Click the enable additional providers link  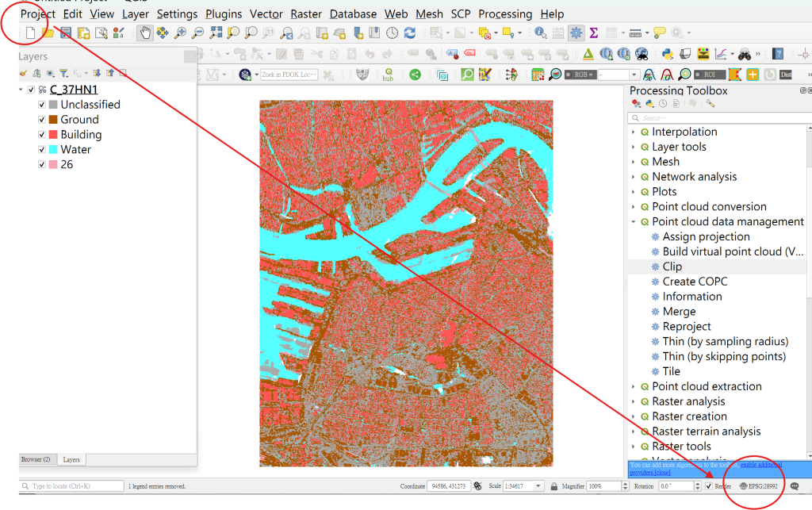[x=760, y=465]
